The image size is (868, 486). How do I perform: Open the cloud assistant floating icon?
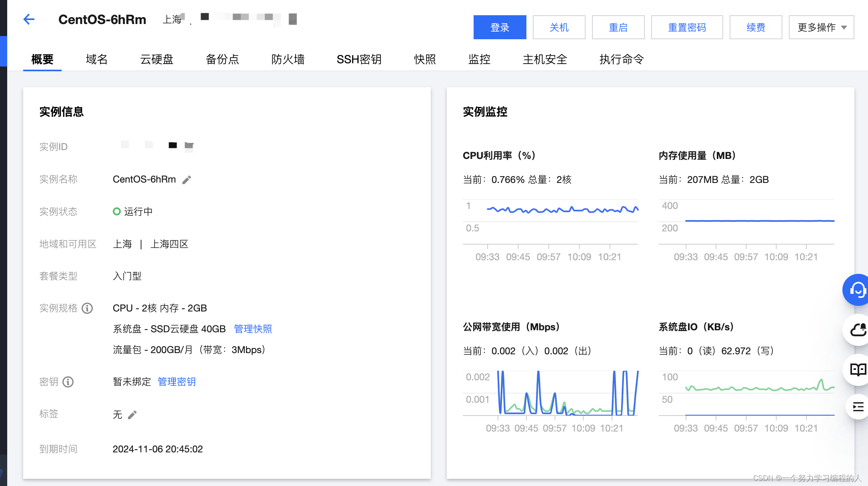point(856,330)
